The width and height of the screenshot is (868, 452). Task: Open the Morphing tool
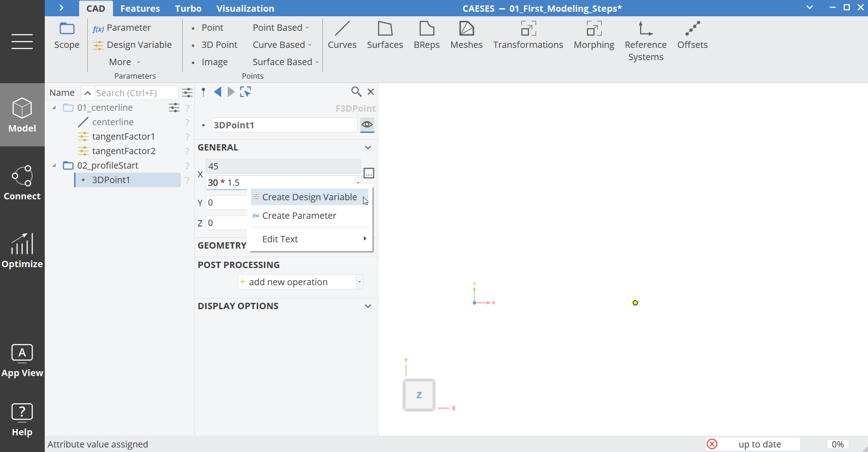(594, 35)
